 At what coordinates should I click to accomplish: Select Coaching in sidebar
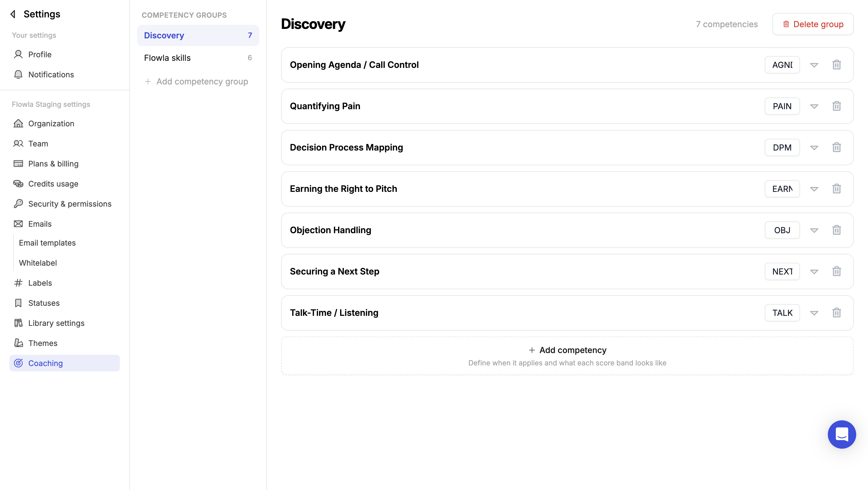click(x=65, y=363)
